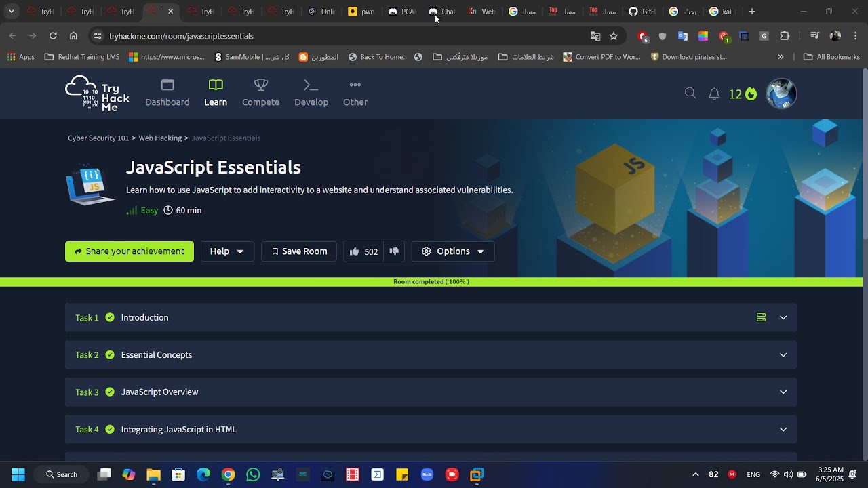The height and width of the screenshot is (488, 868).
Task: Open File Explorer from taskbar
Action: [x=153, y=474]
